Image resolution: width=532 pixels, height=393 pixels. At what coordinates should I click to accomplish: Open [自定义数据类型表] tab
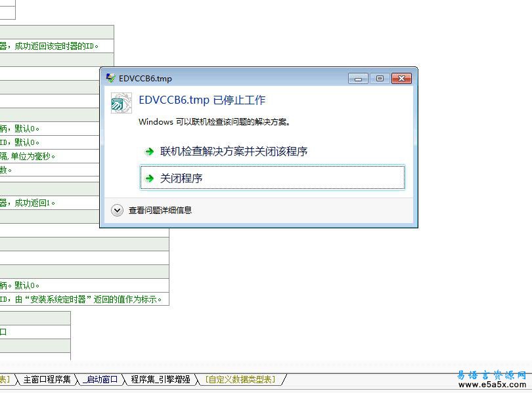240,379
